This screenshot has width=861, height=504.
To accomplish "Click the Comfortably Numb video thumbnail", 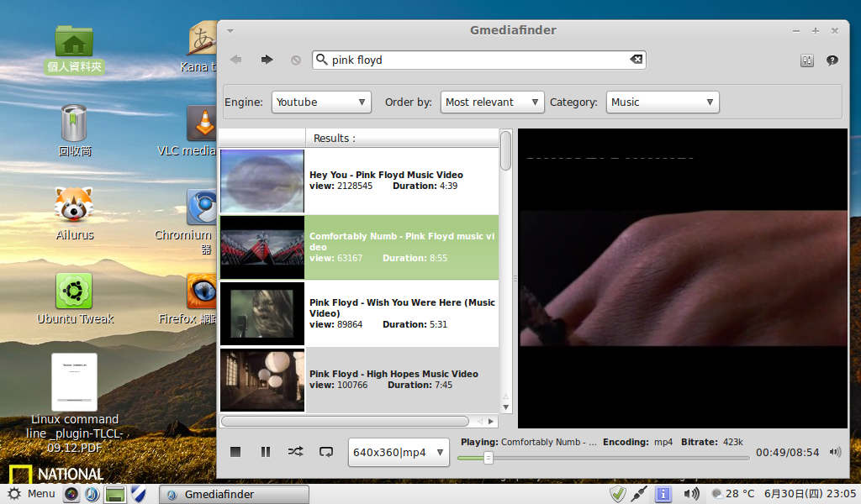I will click(x=262, y=247).
